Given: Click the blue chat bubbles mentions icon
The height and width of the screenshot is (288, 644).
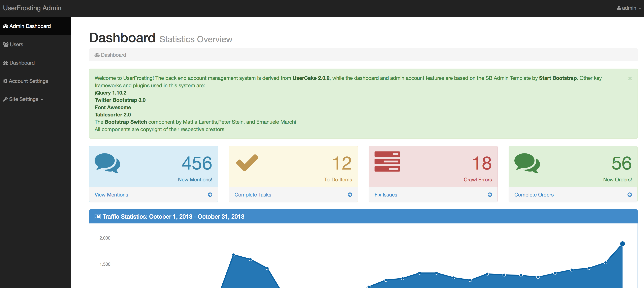Looking at the screenshot, I should point(107,163).
